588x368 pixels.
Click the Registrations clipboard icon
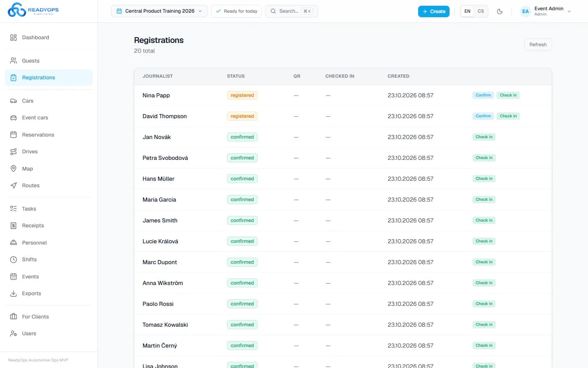tap(13, 78)
